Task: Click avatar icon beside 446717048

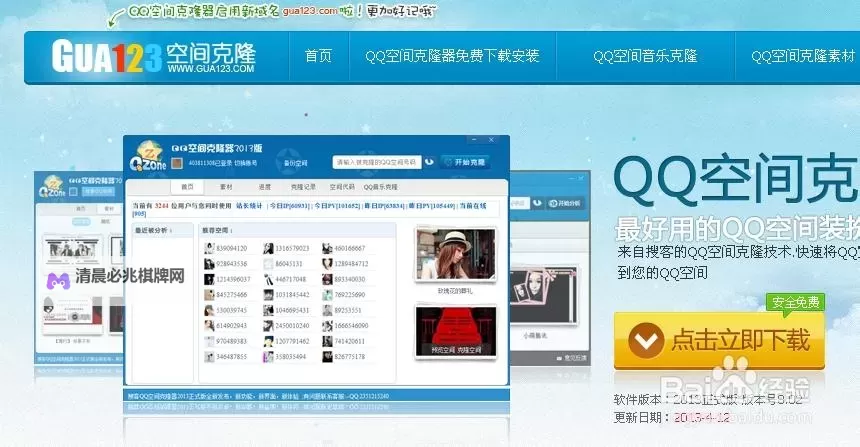Action: tap(268, 279)
